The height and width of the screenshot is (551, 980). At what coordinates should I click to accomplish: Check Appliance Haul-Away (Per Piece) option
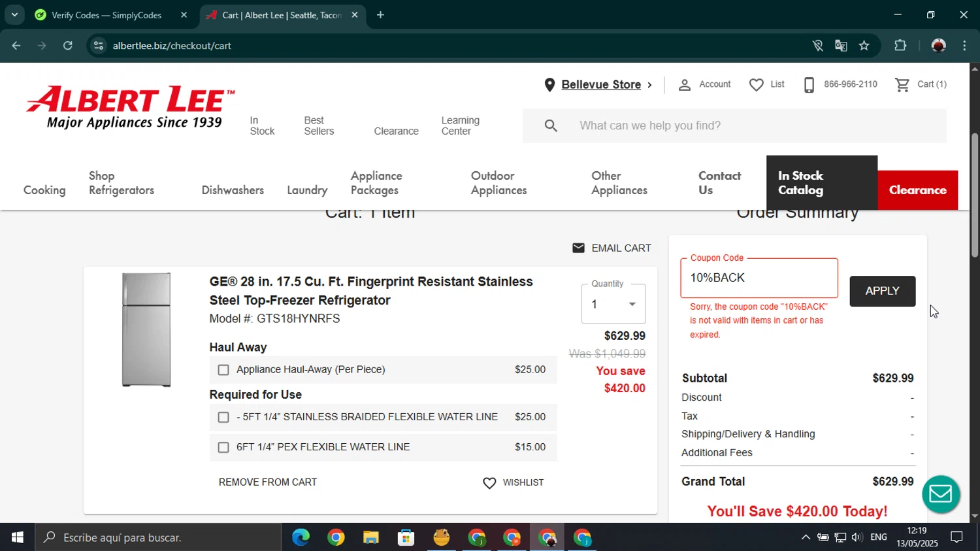(223, 370)
